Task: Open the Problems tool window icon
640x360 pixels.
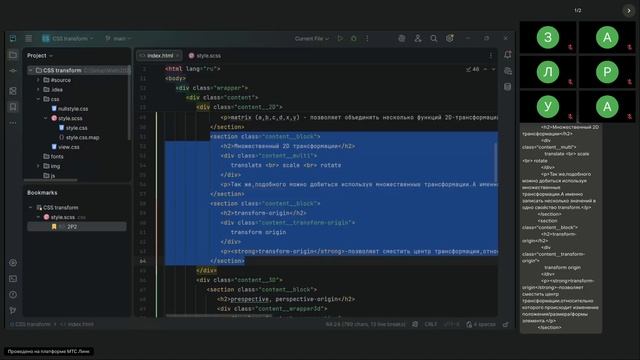Action: 13,294
